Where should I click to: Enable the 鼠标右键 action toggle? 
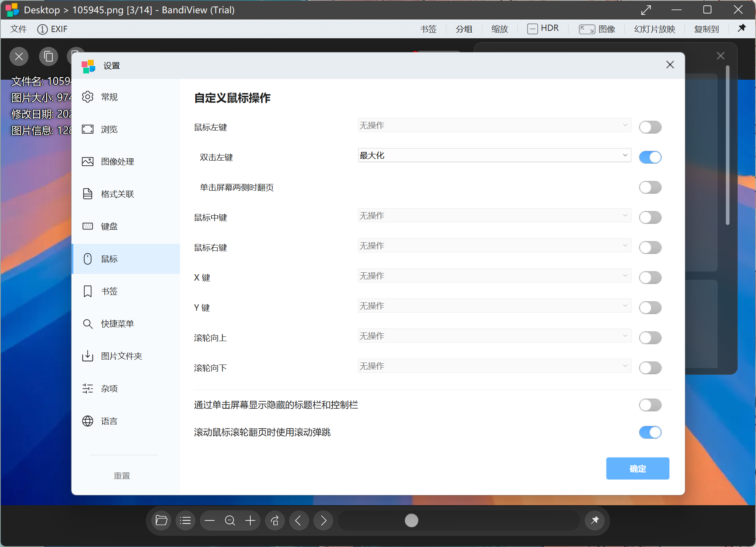[x=650, y=248]
